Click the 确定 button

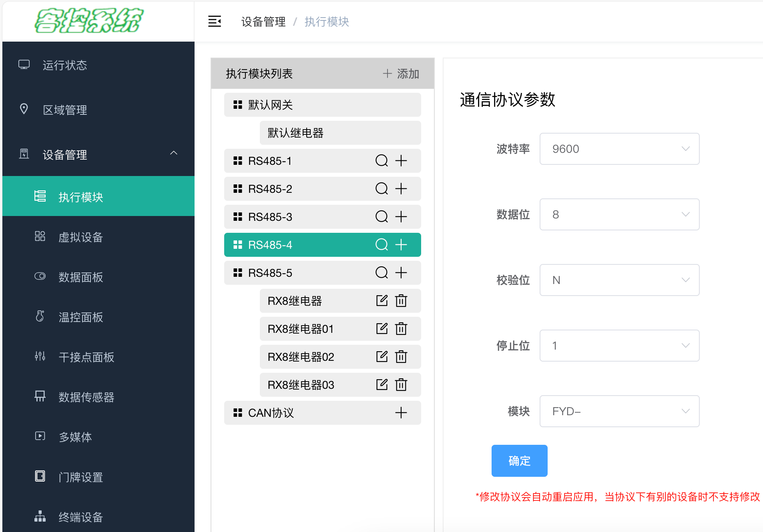[x=519, y=461]
